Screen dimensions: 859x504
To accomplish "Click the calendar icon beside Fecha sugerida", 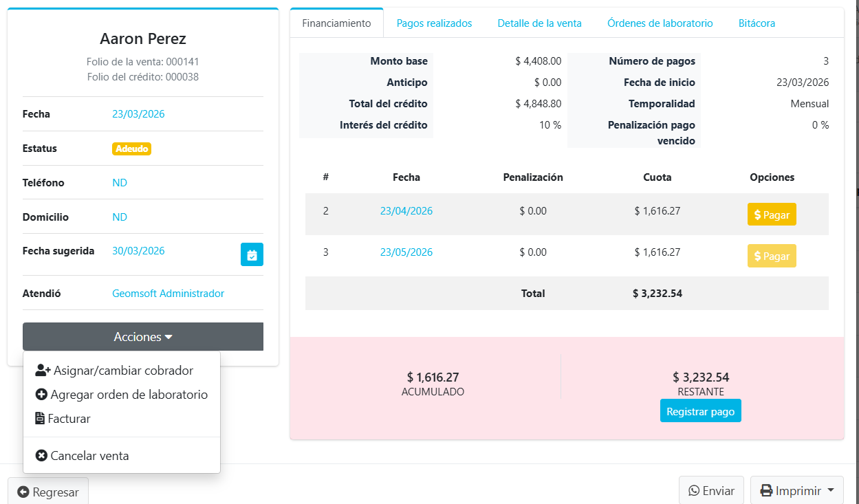I will pyautogui.click(x=252, y=254).
